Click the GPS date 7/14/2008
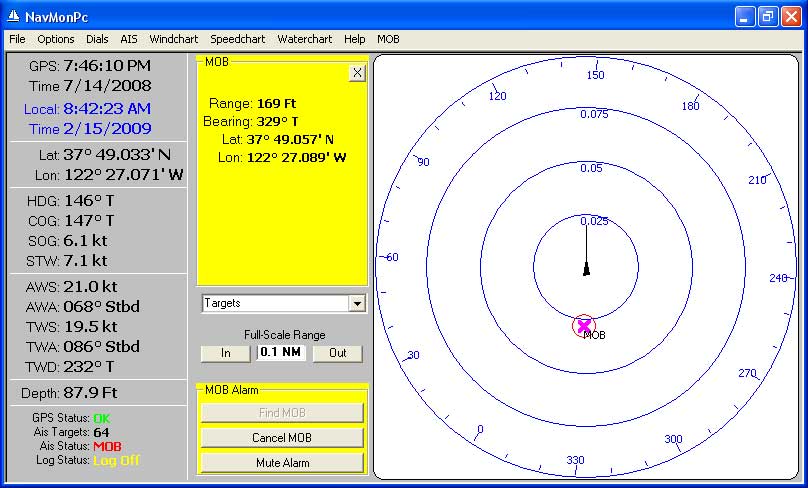 point(107,86)
